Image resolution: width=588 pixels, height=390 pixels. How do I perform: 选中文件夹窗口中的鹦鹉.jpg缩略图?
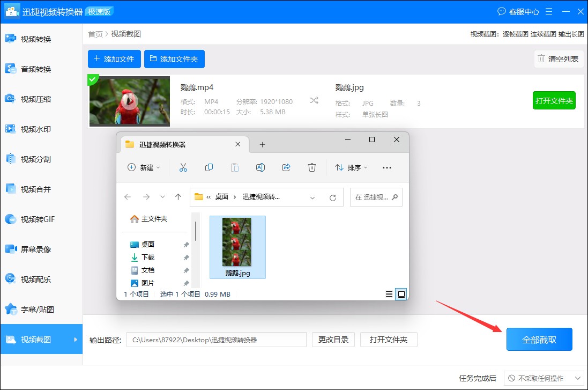pyautogui.click(x=237, y=242)
